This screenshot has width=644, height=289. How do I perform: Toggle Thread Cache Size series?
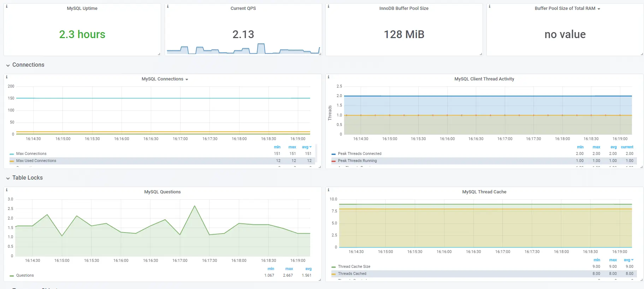coord(354,267)
